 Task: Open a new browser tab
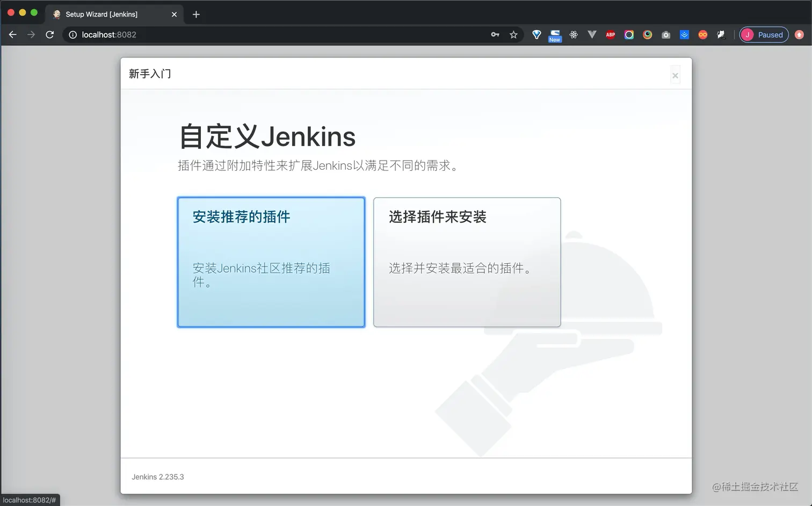coord(196,15)
